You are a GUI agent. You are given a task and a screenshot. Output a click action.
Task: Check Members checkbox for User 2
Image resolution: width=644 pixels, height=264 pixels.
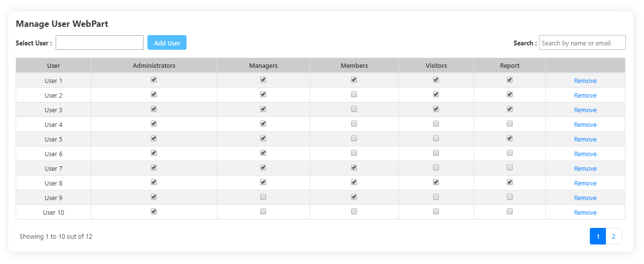click(x=354, y=94)
